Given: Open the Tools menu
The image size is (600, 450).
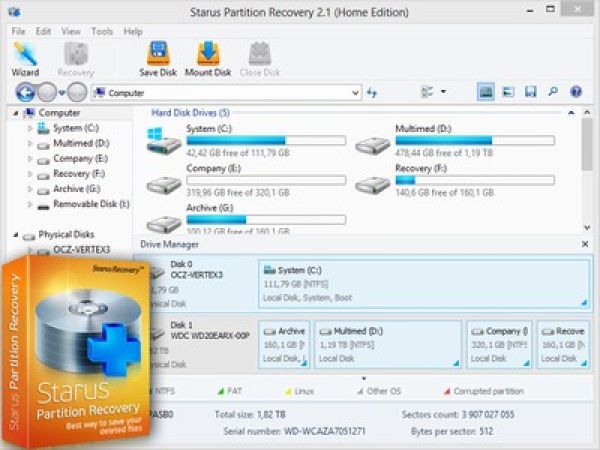Looking at the screenshot, I should coord(102,31).
